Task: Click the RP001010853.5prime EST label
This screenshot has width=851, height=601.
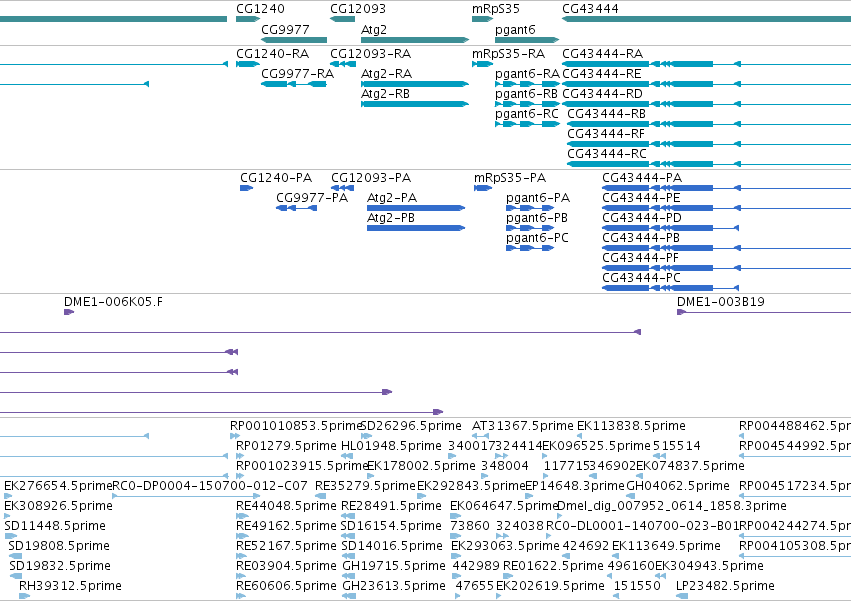Action: [296, 426]
